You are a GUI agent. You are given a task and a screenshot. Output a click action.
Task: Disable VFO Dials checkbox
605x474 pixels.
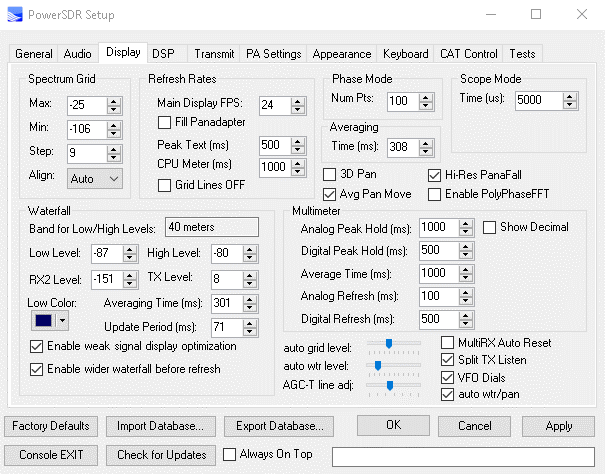[447, 378]
